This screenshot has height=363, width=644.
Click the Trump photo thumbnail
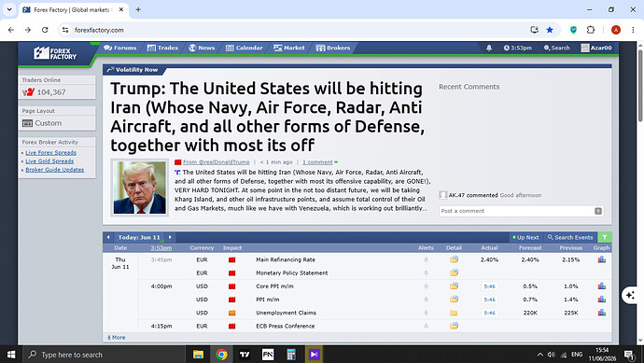tap(140, 188)
